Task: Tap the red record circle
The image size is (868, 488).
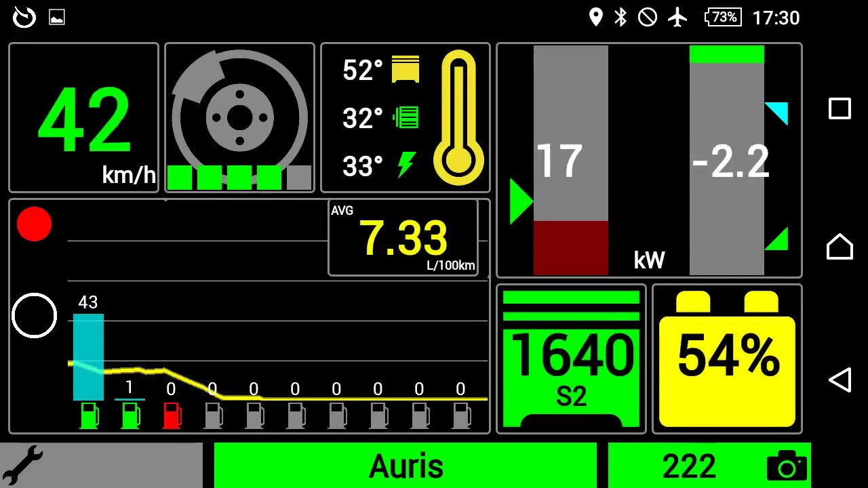Action: pos(34,224)
